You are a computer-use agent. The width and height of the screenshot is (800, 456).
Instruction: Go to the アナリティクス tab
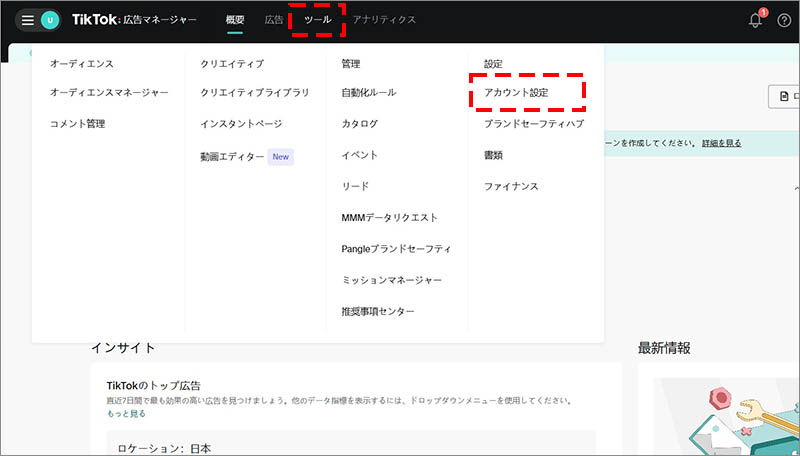pos(384,20)
